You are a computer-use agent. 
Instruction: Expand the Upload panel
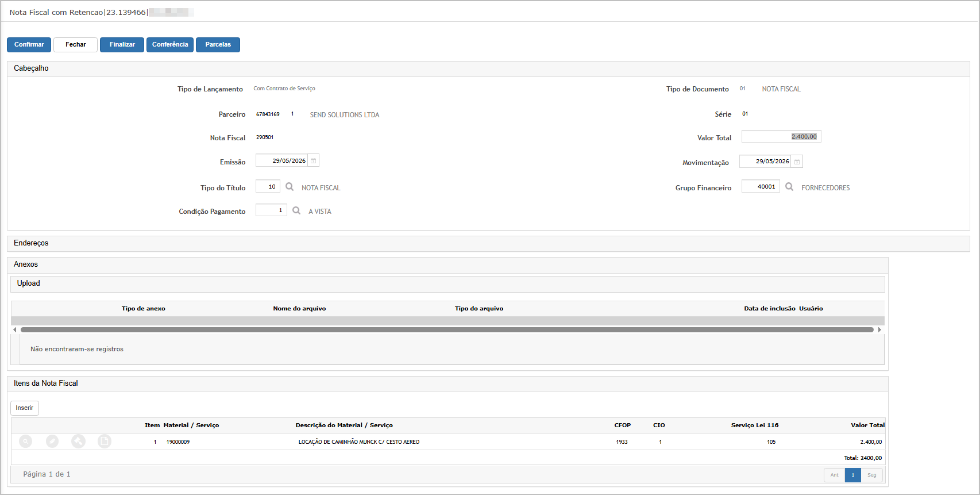[448, 284]
